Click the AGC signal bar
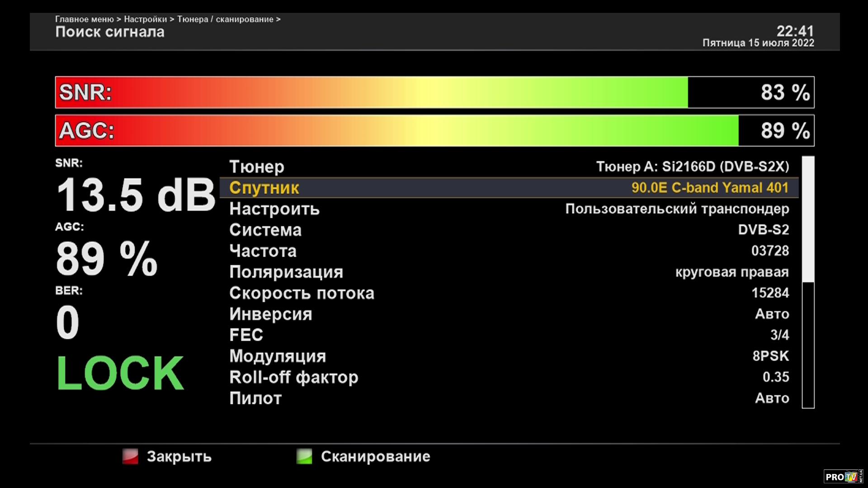 [x=434, y=131]
